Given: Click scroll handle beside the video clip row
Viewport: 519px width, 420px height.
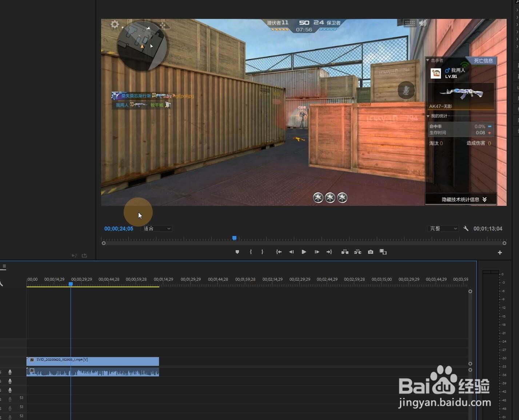Looking at the screenshot, I should point(470,364).
